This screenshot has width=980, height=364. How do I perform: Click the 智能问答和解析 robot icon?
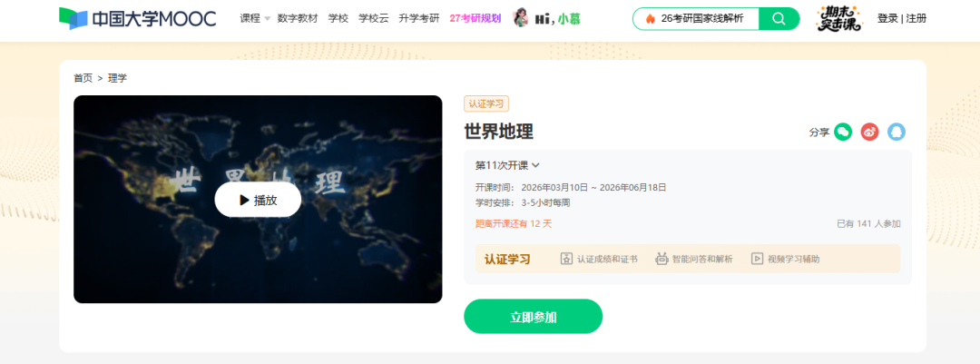click(x=661, y=259)
